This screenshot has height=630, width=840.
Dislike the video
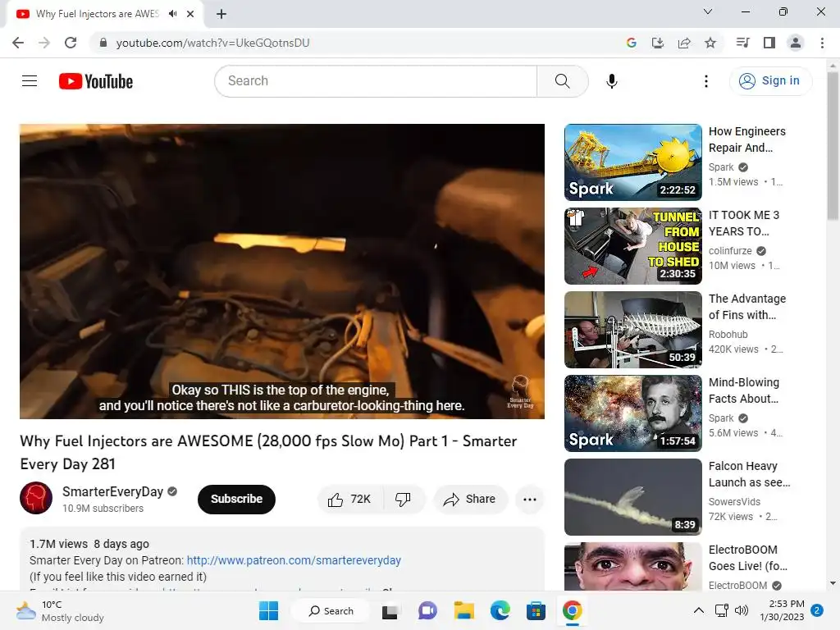click(x=404, y=500)
